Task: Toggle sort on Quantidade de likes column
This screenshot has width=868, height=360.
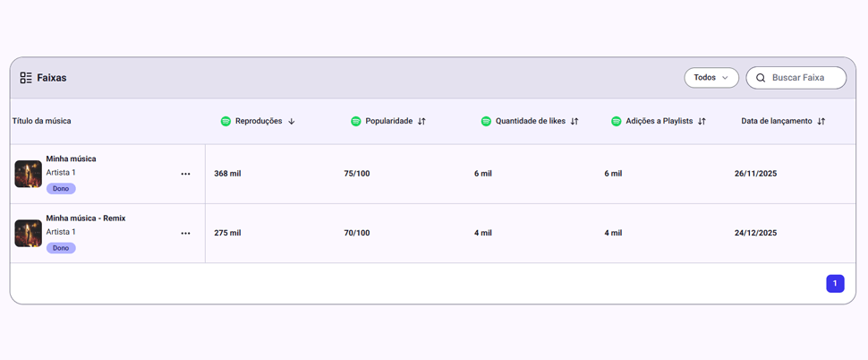Action: (x=574, y=121)
